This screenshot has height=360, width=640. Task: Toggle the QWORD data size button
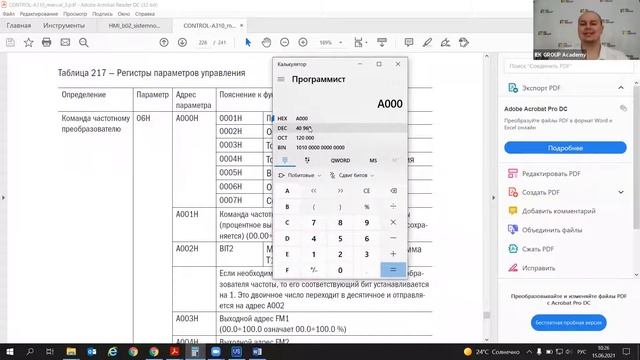340,160
